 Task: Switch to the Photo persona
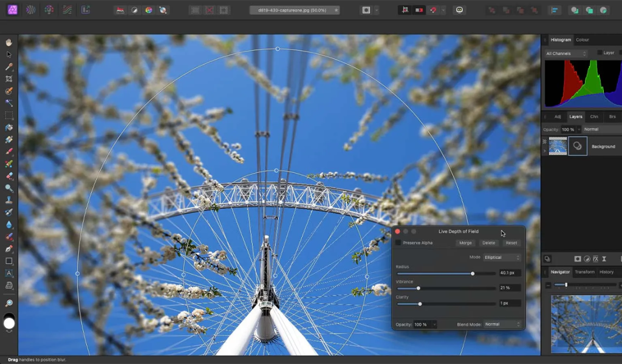pyautogui.click(x=12, y=10)
